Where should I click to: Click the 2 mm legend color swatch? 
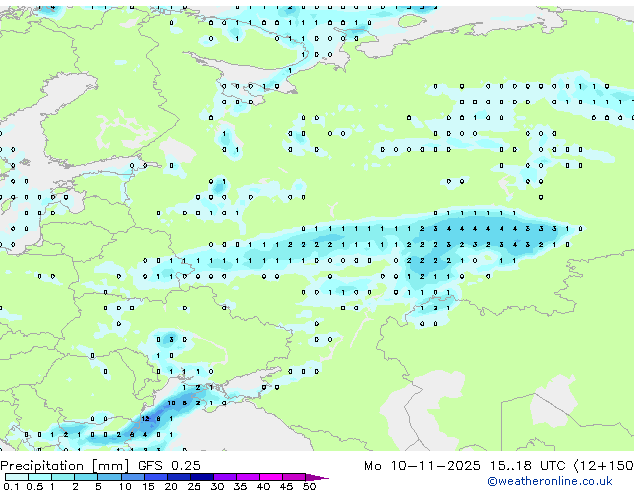tap(86, 477)
